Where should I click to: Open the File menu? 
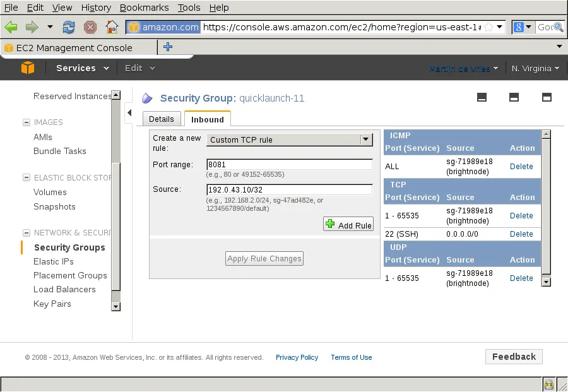point(11,8)
